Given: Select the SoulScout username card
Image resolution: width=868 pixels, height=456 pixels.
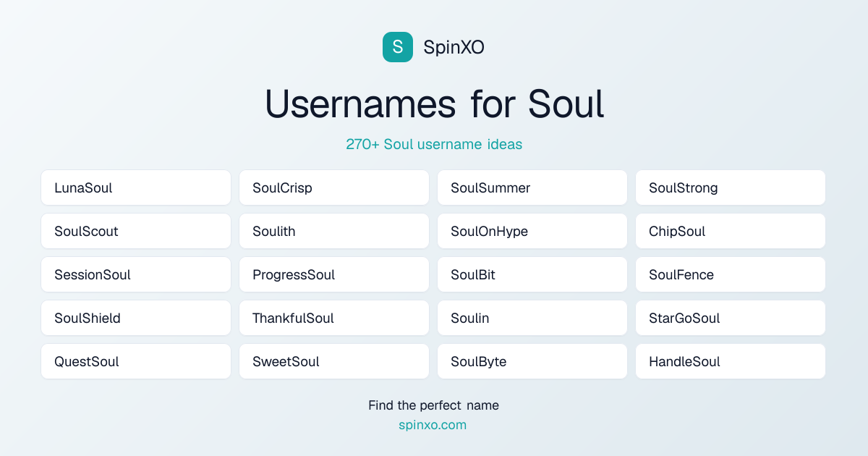Looking at the screenshot, I should point(136,231).
